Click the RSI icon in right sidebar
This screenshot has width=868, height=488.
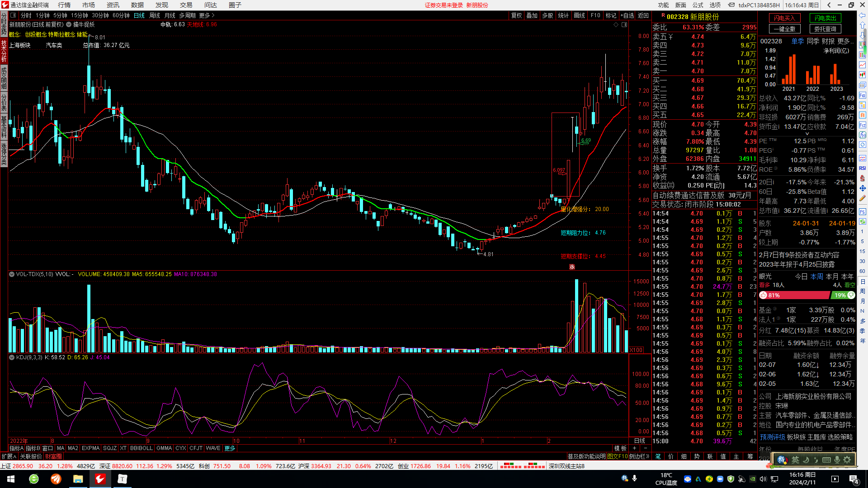click(862, 168)
